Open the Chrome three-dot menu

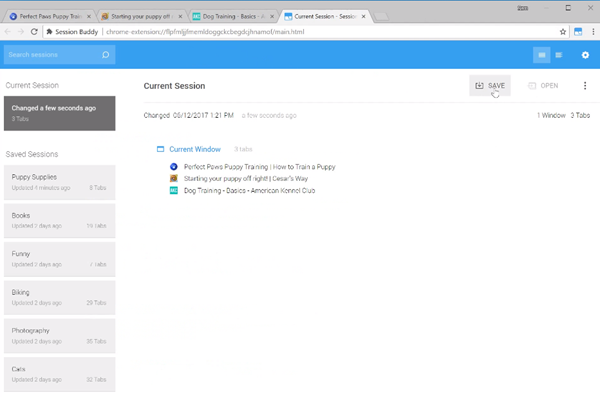point(593,32)
